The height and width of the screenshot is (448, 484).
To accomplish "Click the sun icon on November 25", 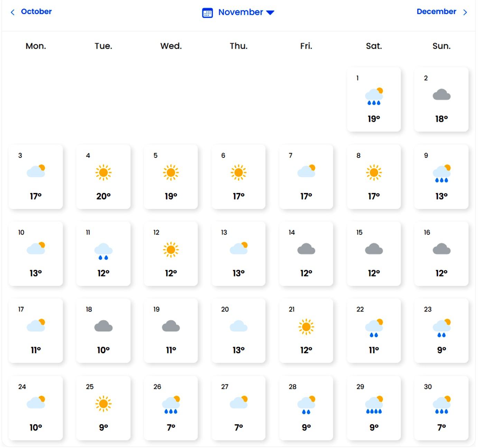I will click(x=103, y=404).
